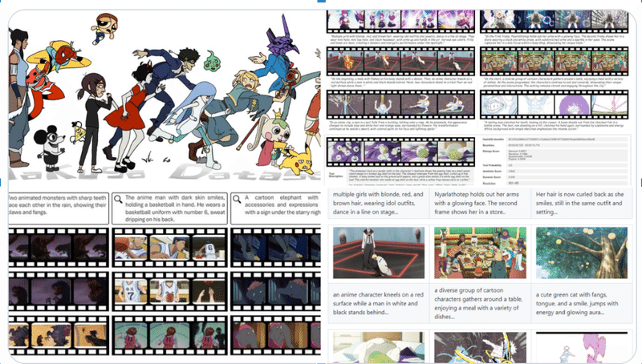Open the thumbnail of tree with glowing orbs
This screenshot has width=642, height=364.
[581, 253]
